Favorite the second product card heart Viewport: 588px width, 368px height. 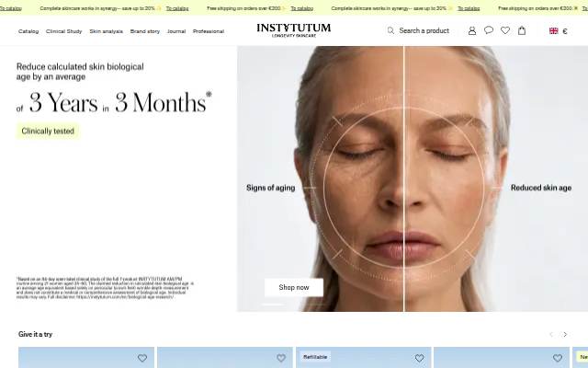(x=281, y=358)
